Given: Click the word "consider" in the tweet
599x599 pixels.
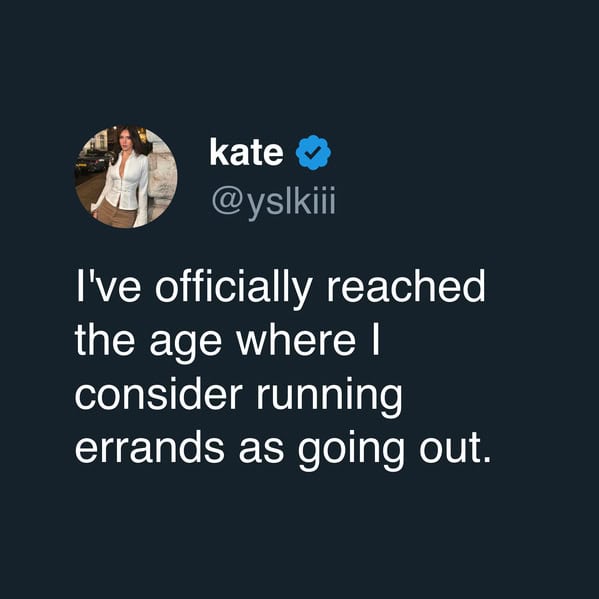Looking at the screenshot, I should point(159,393).
